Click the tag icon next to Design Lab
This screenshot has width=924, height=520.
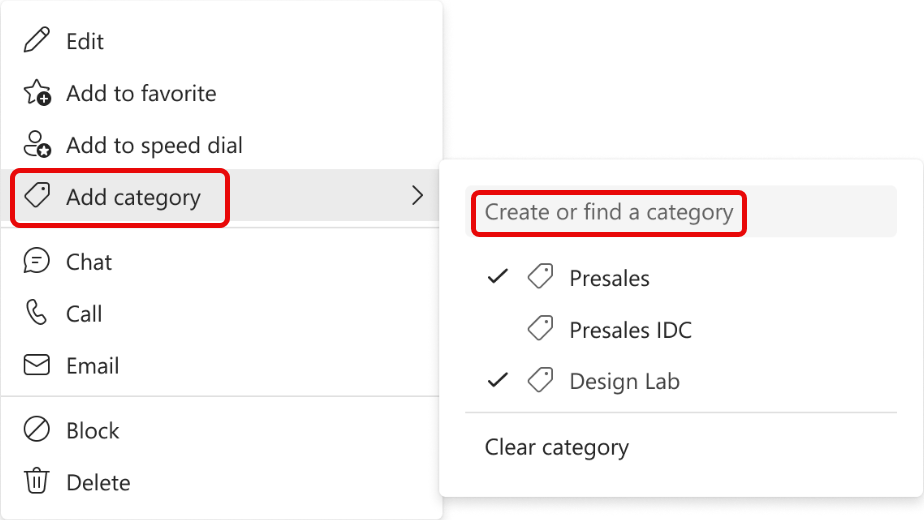click(x=540, y=380)
